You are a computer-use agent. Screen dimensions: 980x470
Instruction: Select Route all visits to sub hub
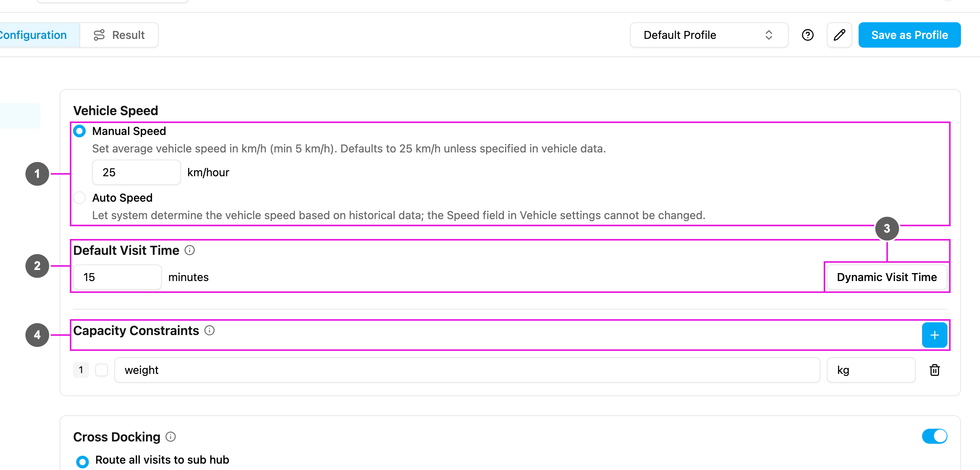(83, 462)
